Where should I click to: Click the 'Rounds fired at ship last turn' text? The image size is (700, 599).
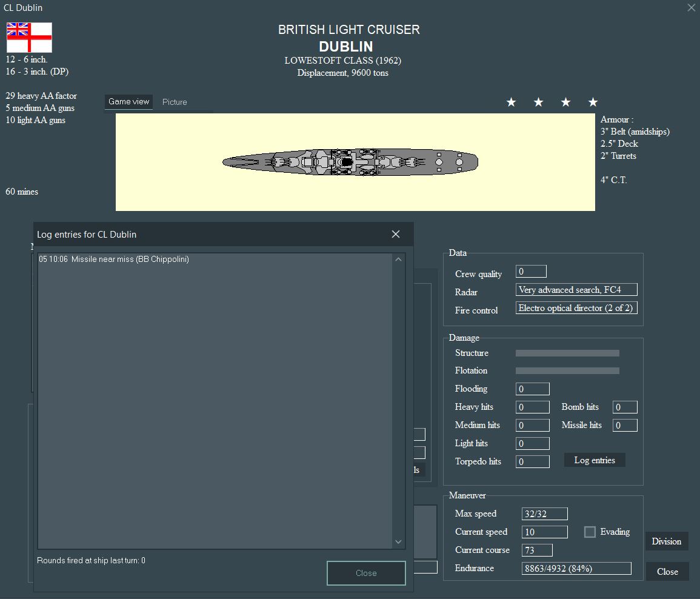click(x=91, y=560)
